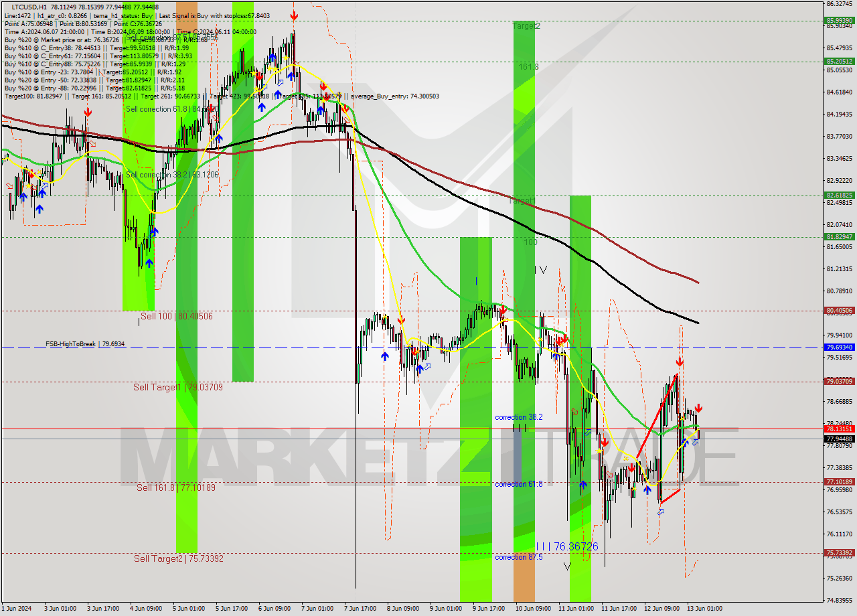Select the 'Sell Target2 | 75.73392' label
857x616 pixels.
(178, 559)
